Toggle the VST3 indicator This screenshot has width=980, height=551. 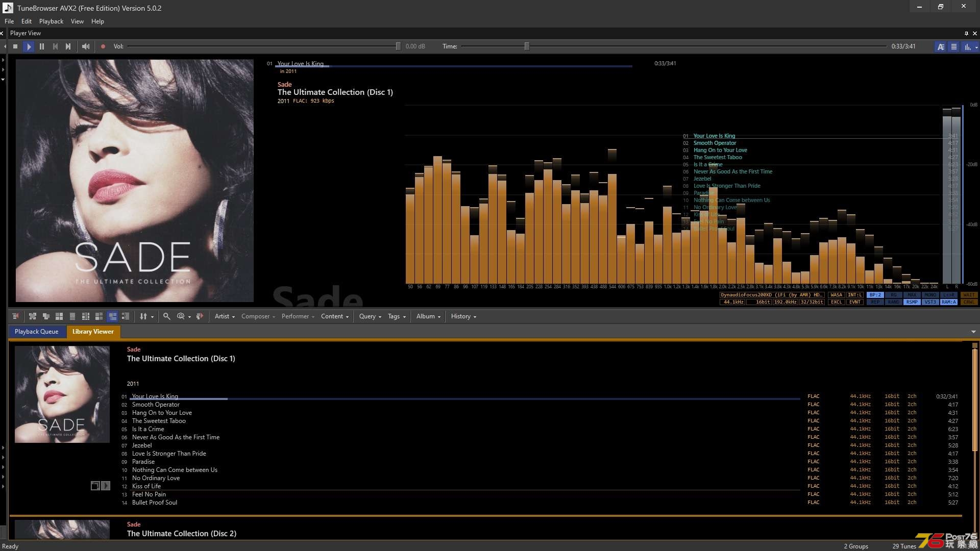(x=930, y=302)
